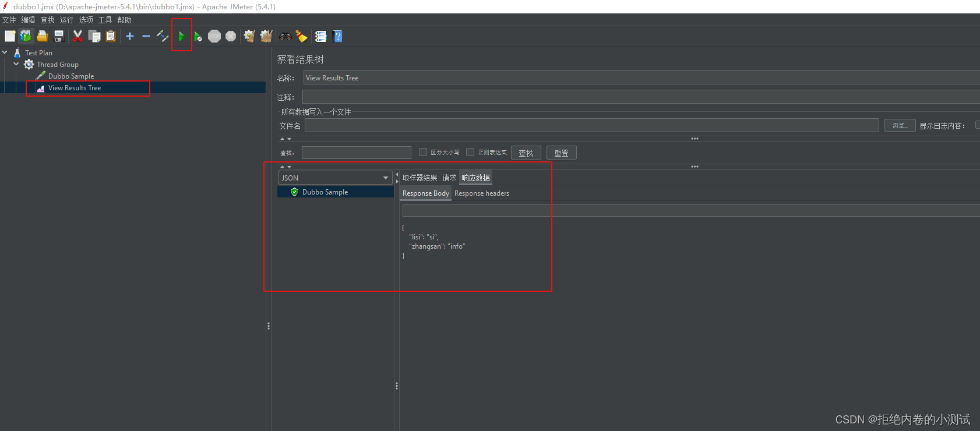This screenshot has height=431, width=980.
Task: Click the 浏览 browse button
Action: tap(900, 125)
